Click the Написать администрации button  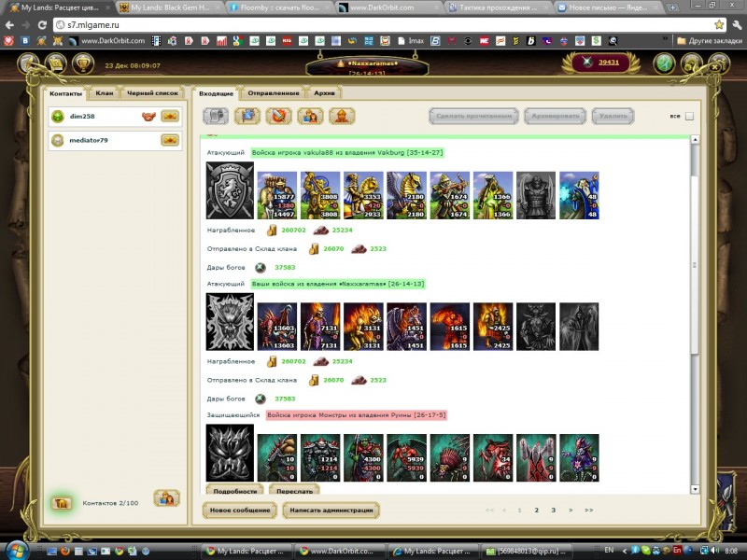(x=331, y=510)
